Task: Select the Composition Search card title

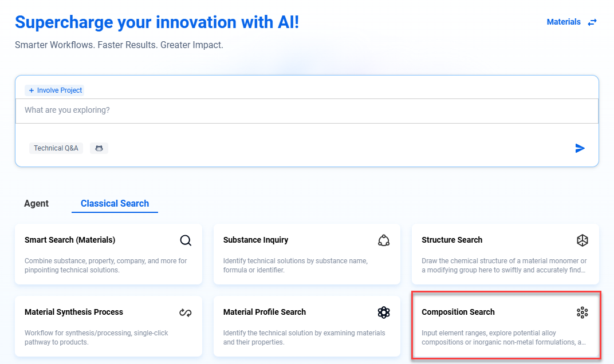Action: point(458,312)
